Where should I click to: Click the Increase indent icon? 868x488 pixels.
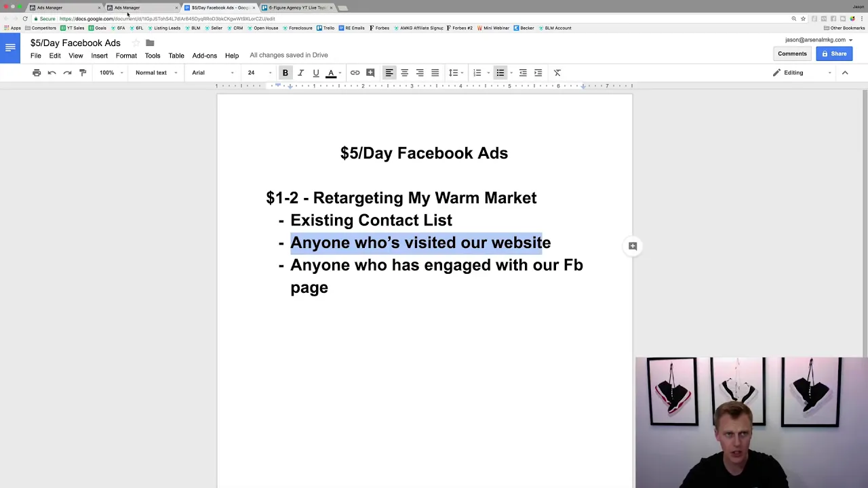tap(538, 73)
